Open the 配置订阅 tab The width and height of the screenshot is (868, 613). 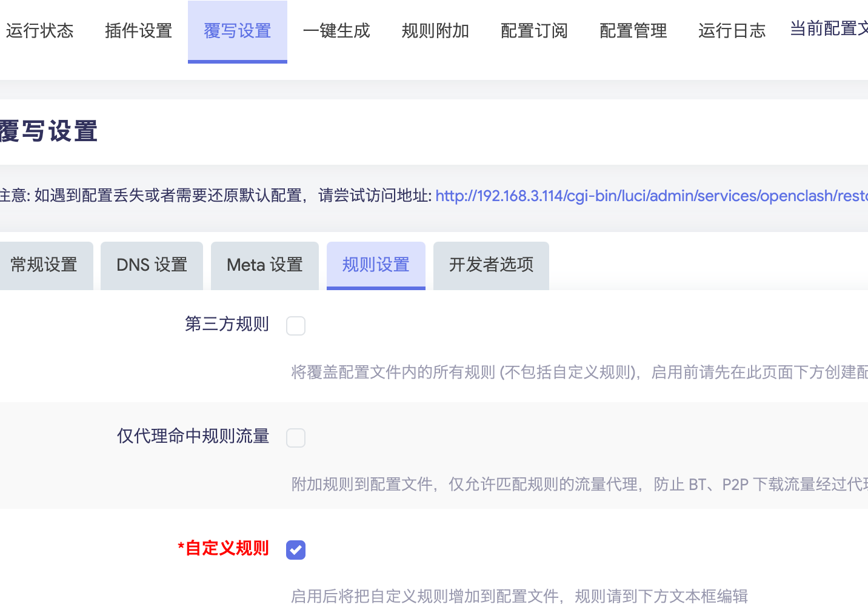[534, 31]
